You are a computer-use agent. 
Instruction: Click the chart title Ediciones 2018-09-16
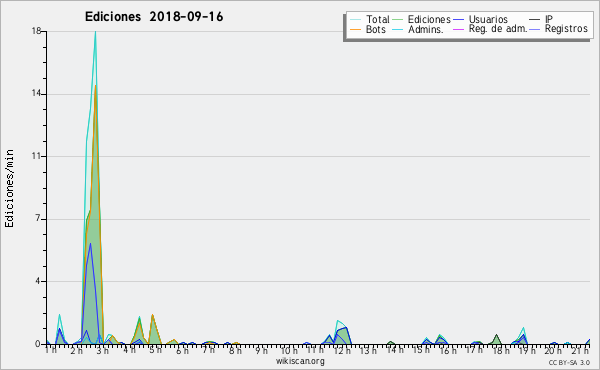(154, 17)
